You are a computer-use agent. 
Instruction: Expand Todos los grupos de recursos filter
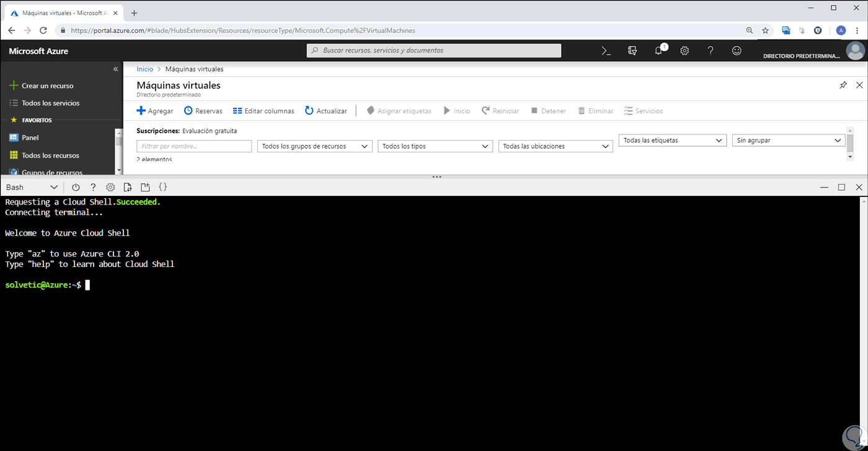(x=314, y=146)
